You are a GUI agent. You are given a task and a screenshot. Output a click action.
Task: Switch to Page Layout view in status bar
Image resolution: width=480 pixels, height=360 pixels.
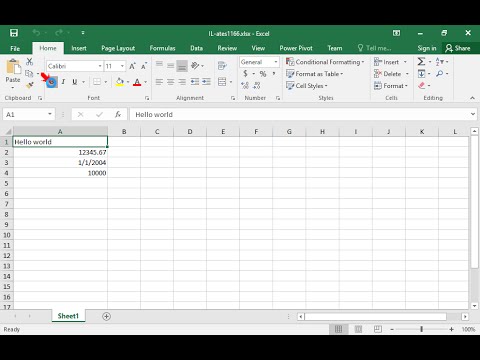coord(358,329)
